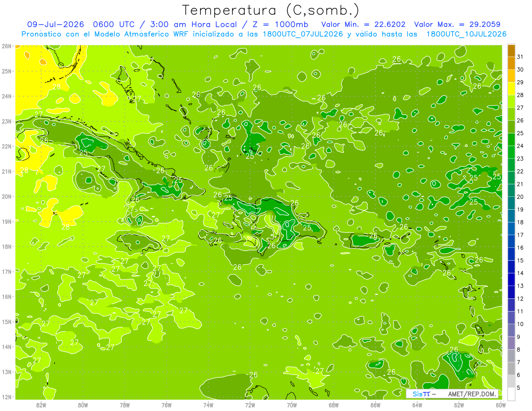This screenshot has height=411, width=532.
Task: Click the "Valor Min. = 22.6202" value
Action: click(363, 24)
